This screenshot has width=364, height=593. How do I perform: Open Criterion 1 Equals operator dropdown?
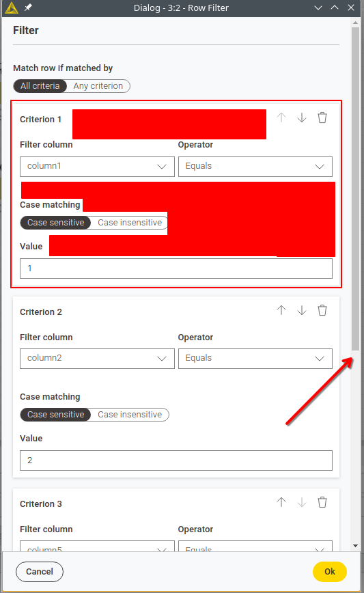pos(255,167)
